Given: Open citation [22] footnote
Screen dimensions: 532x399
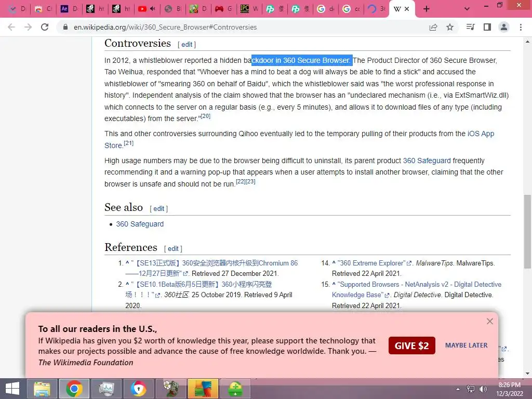Looking at the screenshot, I should 241,181.
